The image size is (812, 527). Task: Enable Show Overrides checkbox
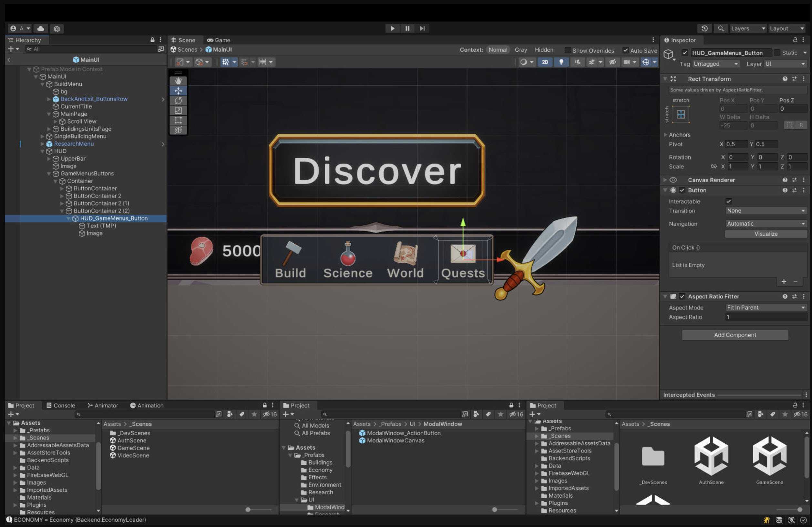pyautogui.click(x=567, y=50)
